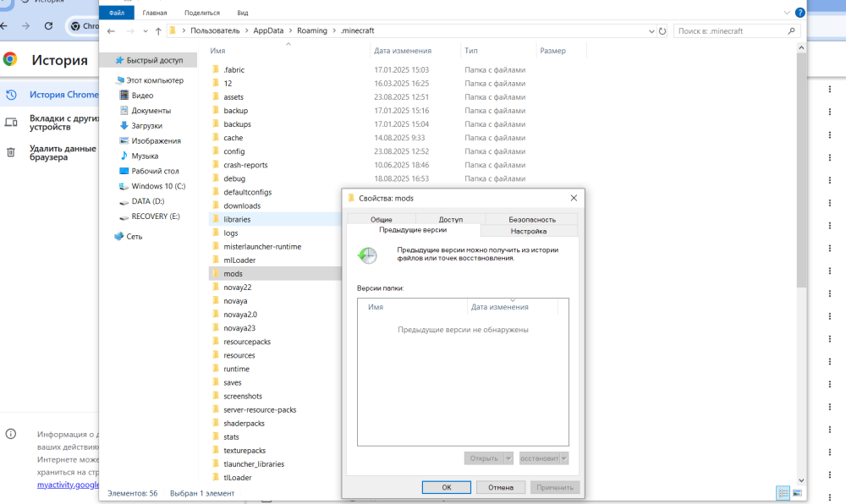Image resolution: width=846 pixels, height=504 pixels.
Task: Open the dropdown arrow next to Restore button
Action: click(x=563, y=458)
